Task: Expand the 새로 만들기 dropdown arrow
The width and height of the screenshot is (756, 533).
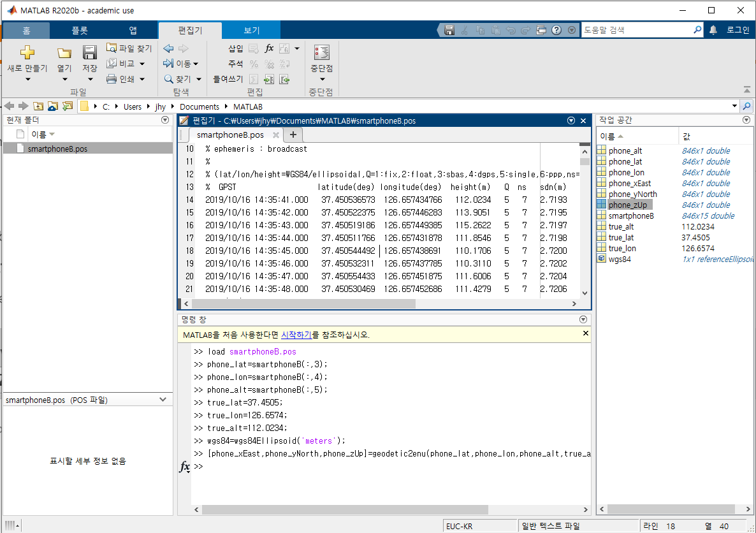Action: 27,79
